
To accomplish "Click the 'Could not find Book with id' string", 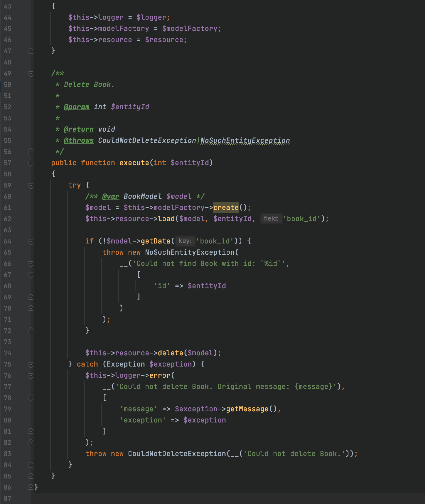I will pyautogui.click(x=209, y=263).
